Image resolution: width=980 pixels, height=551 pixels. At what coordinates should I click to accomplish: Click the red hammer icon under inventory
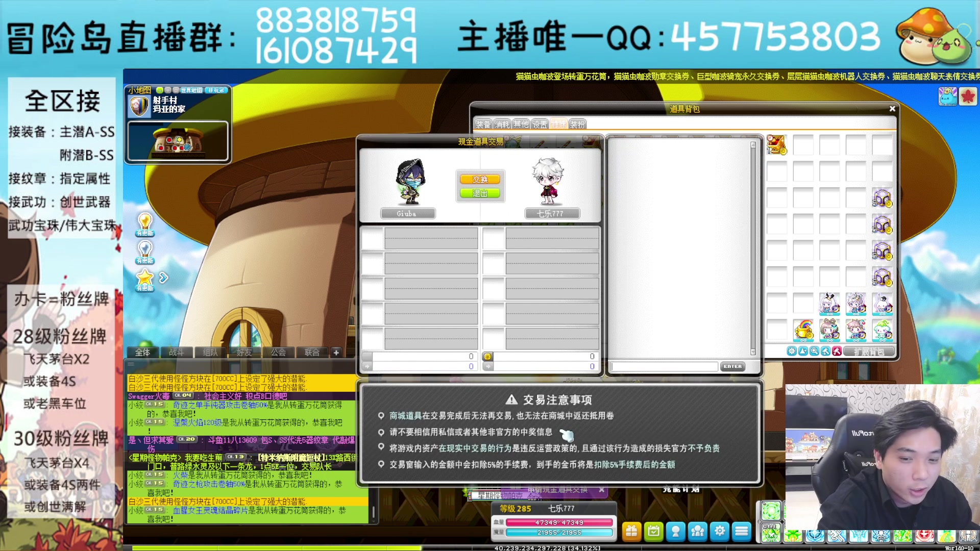837,351
